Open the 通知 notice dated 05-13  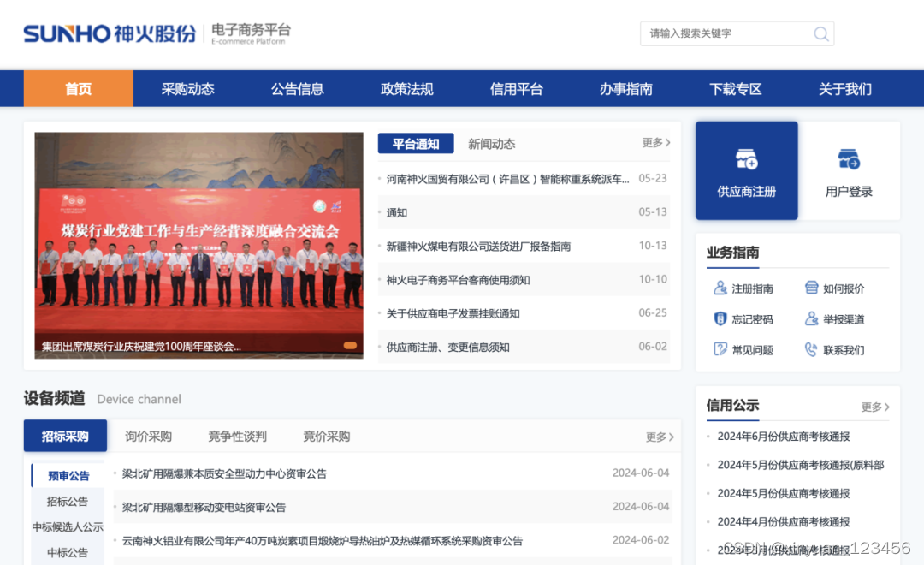[397, 212]
